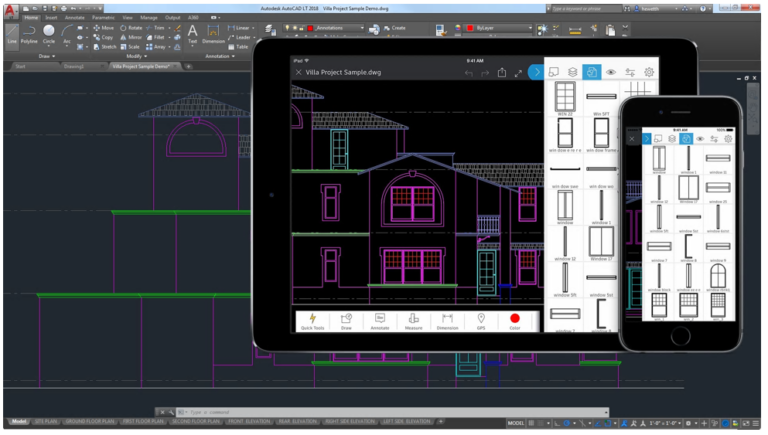Open the Output ribbon tab

(x=172, y=18)
